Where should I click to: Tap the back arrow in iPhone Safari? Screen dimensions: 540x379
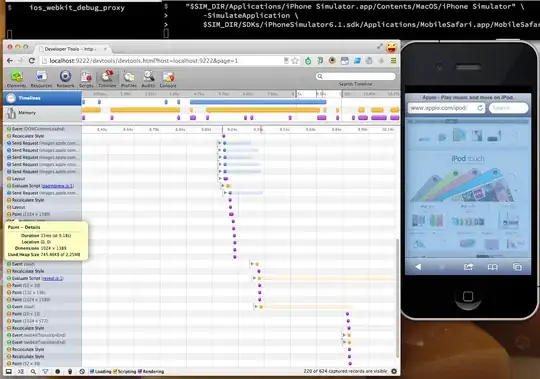click(x=418, y=267)
